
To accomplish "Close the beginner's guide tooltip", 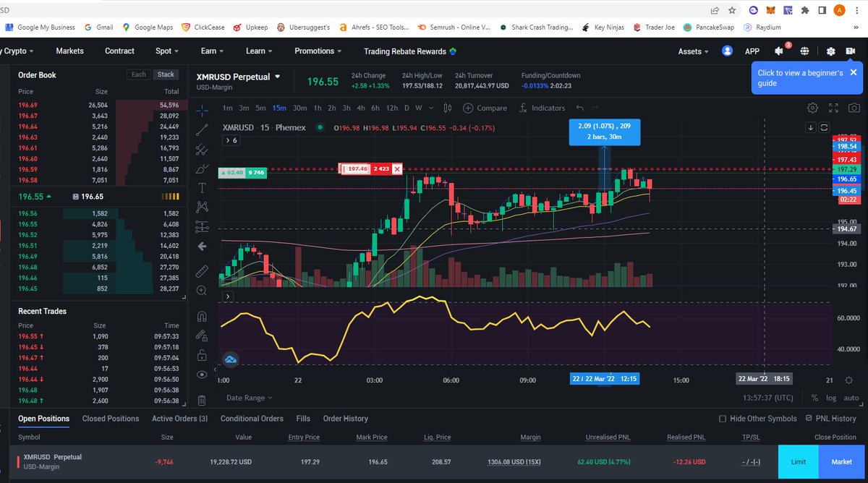I will point(853,73).
